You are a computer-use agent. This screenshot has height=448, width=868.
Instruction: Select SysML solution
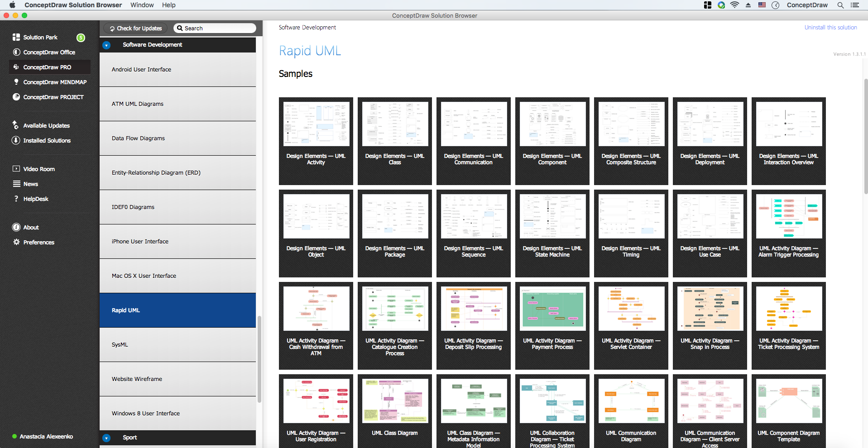tap(177, 345)
